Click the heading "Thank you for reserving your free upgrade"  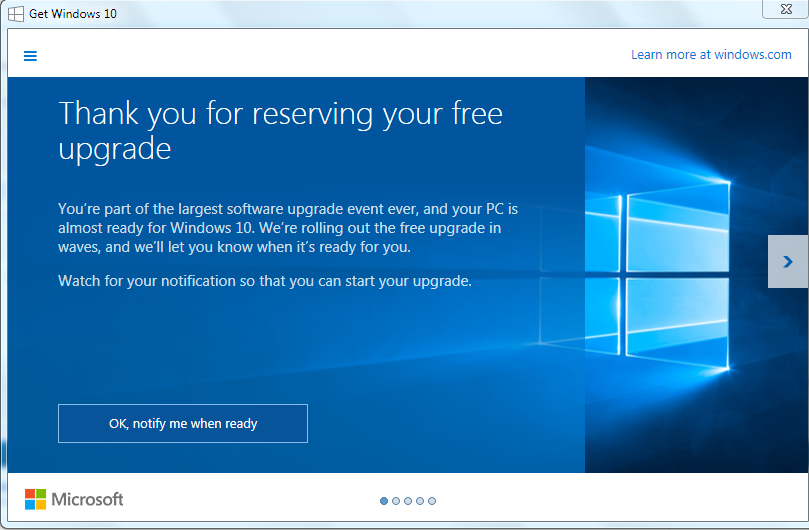(x=280, y=131)
